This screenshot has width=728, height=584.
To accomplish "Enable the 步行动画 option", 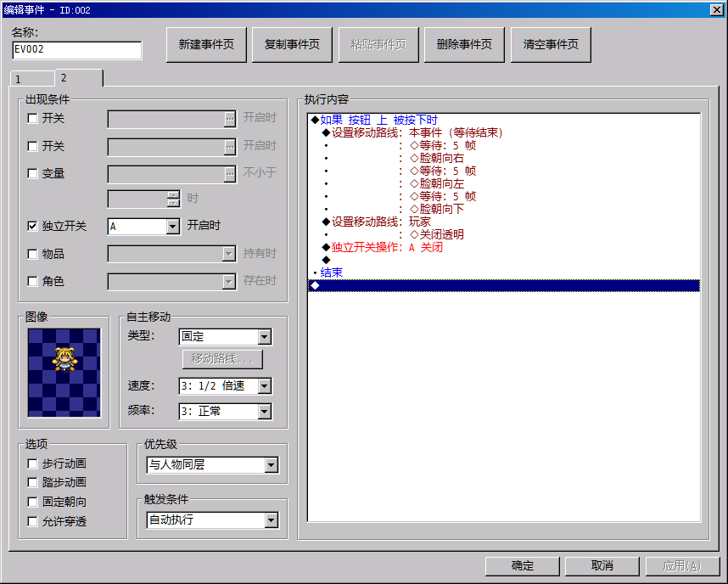I will point(32,463).
